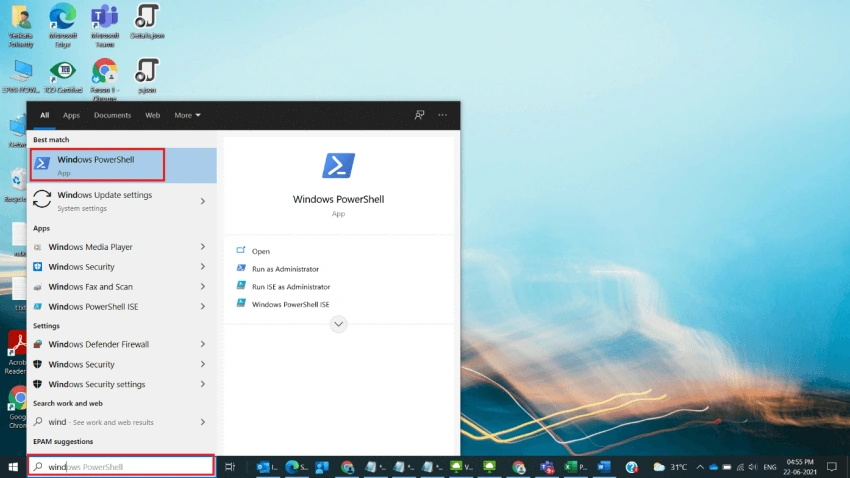Expand the More filter dropdown
Screen dimensions: 850x478
click(187, 115)
